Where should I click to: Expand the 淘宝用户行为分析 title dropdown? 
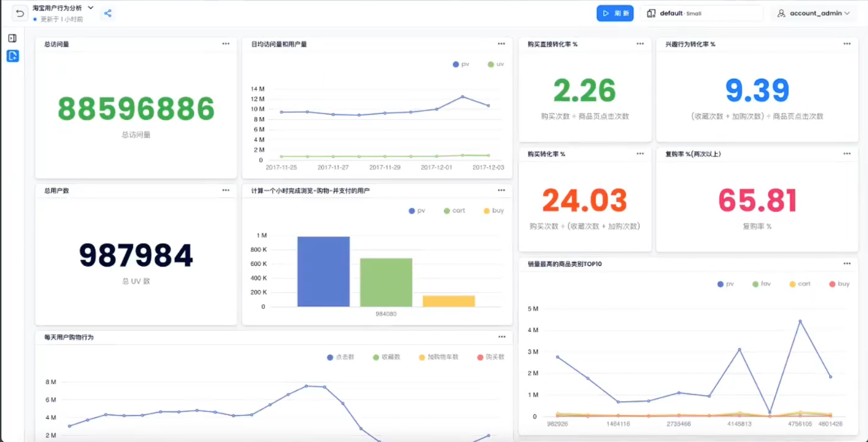click(x=90, y=8)
